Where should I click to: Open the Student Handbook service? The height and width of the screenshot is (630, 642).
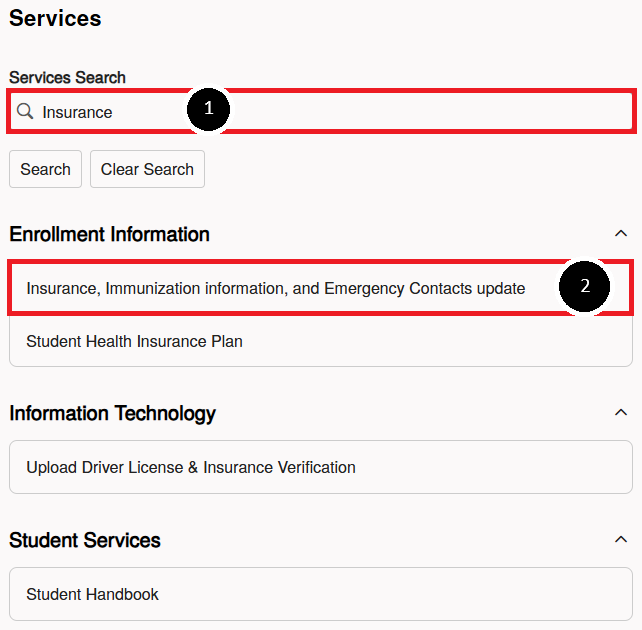(321, 594)
